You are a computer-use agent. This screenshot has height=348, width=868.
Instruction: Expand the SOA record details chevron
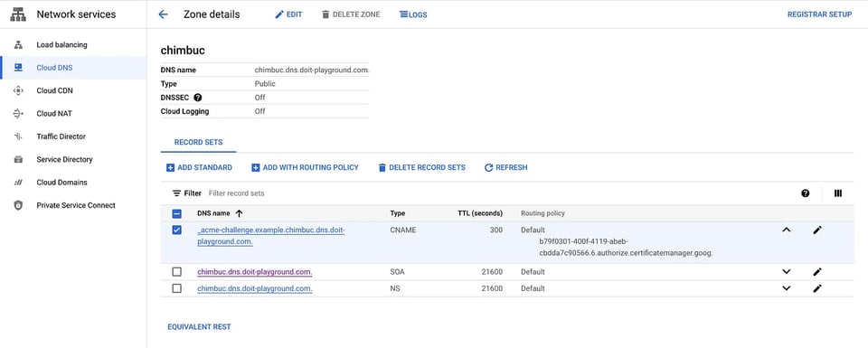click(786, 272)
